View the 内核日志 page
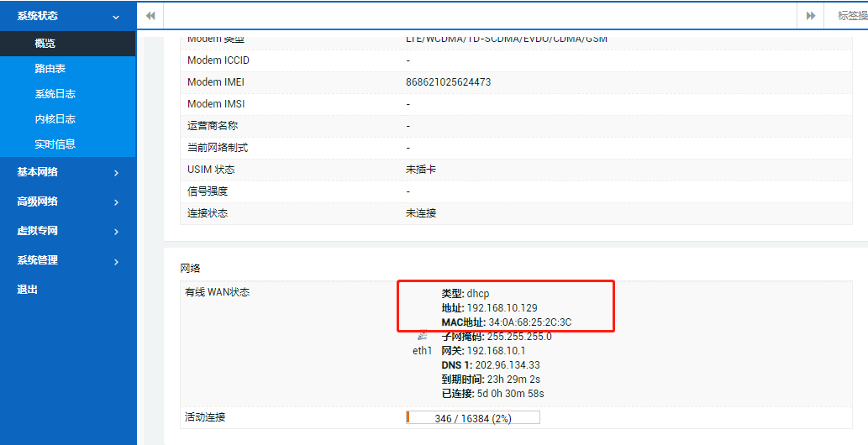The height and width of the screenshot is (445, 868). 55,119
